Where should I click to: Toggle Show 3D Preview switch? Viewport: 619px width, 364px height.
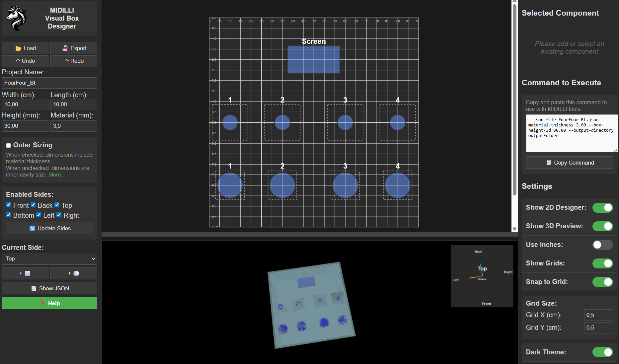pyautogui.click(x=603, y=226)
